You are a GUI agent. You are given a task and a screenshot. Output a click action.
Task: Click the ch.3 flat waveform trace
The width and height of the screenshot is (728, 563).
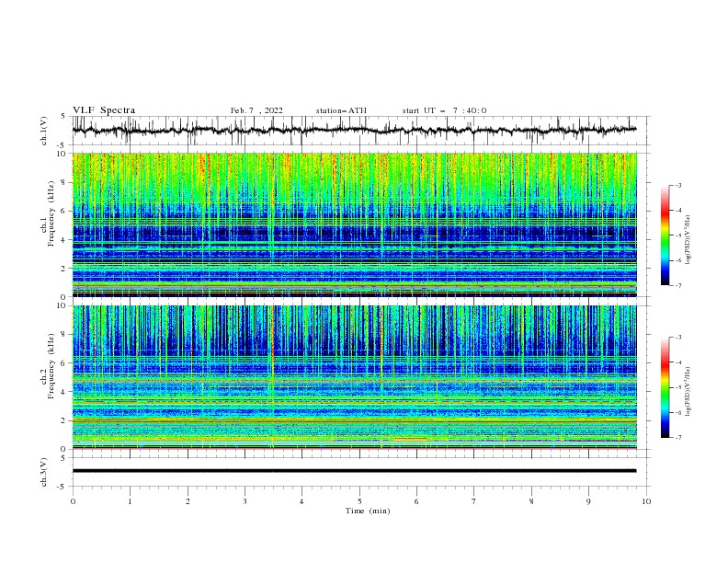[354, 471]
